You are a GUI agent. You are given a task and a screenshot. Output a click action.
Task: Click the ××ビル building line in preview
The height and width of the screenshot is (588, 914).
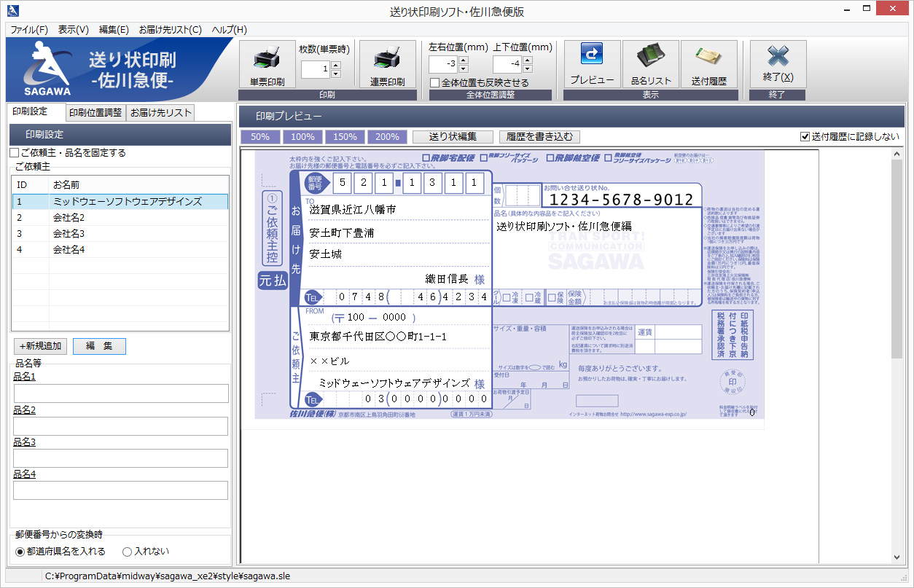point(329,361)
